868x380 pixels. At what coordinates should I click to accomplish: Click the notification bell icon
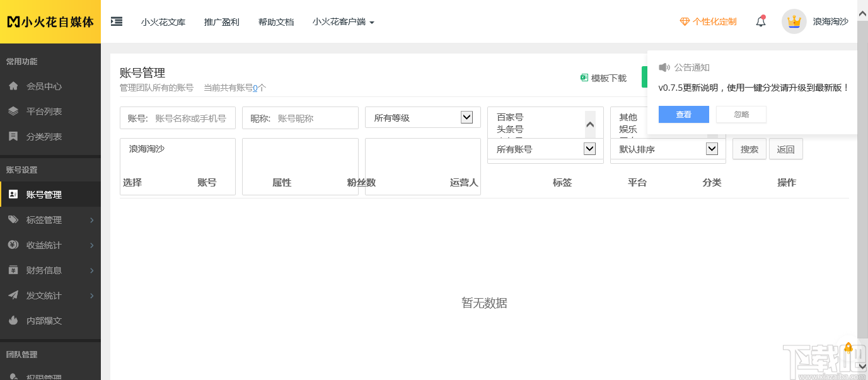coord(760,21)
